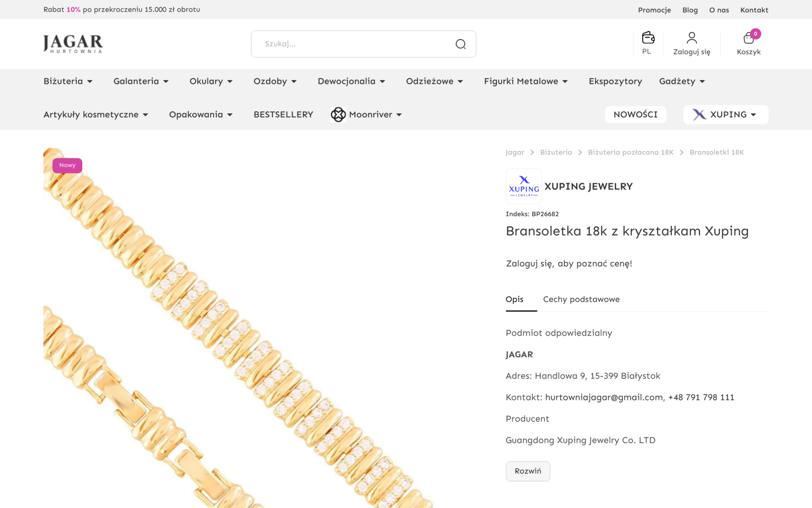Viewport: 812px width, 508px height.
Task: Expand the Okulary menu
Action: tap(211, 81)
